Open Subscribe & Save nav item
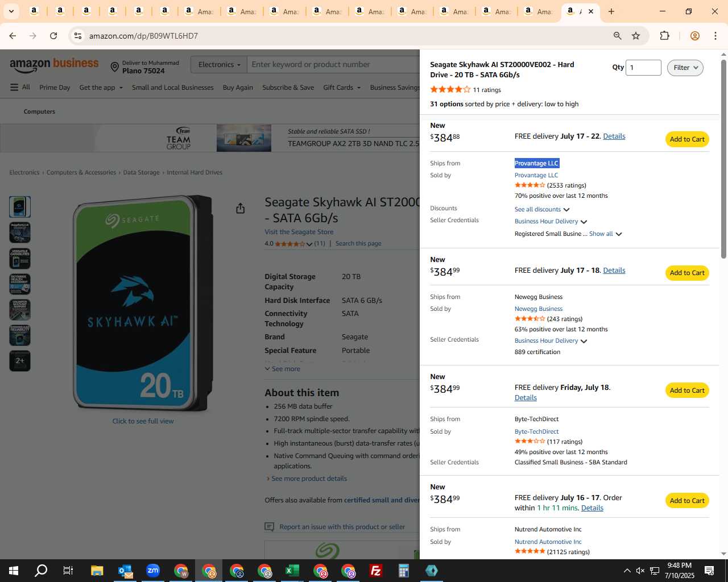Viewport: 728px width, 582px height. 288,88
